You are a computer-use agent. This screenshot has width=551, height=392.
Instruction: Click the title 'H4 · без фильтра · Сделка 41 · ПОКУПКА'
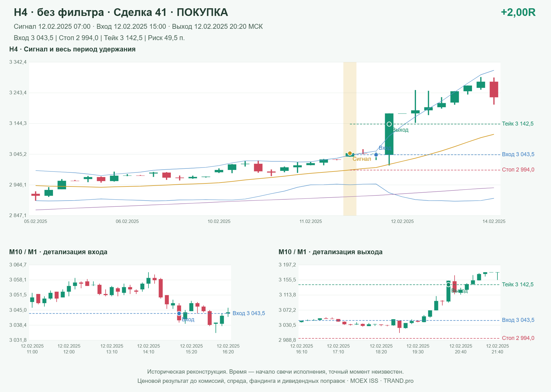[x=121, y=12]
